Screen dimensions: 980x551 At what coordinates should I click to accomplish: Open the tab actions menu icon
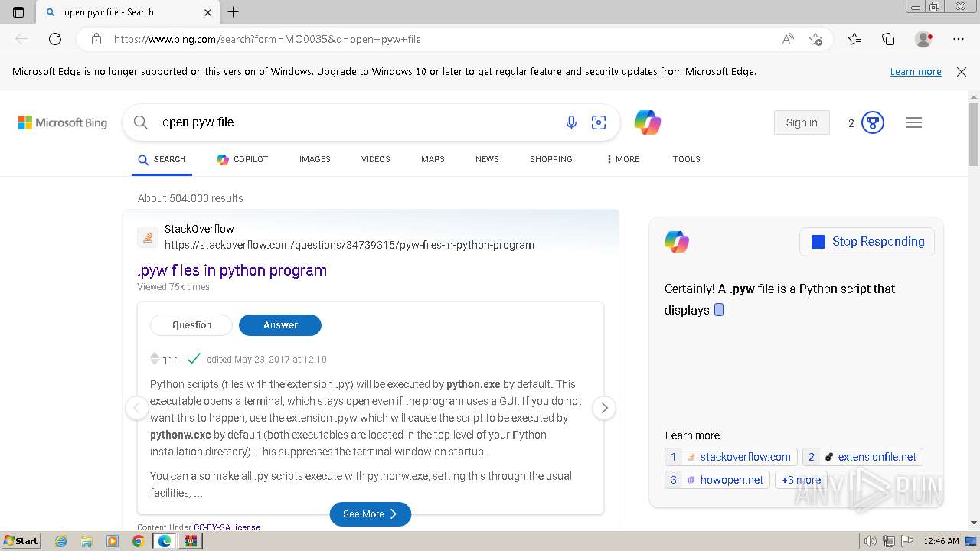[x=18, y=12]
